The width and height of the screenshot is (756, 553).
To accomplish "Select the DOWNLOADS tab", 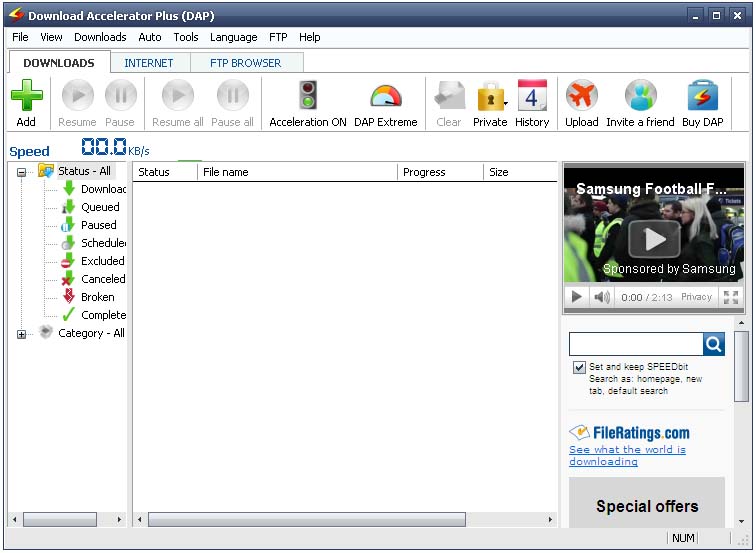I will coord(59,63).
